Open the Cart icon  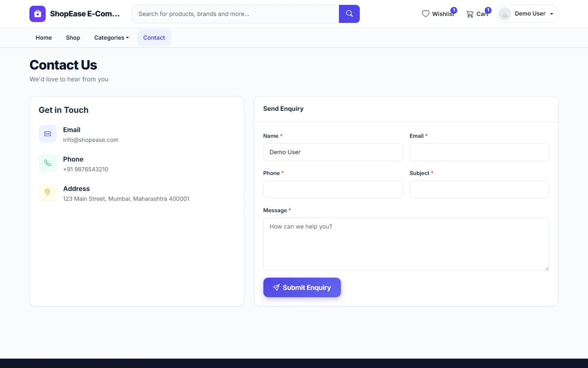470,14
